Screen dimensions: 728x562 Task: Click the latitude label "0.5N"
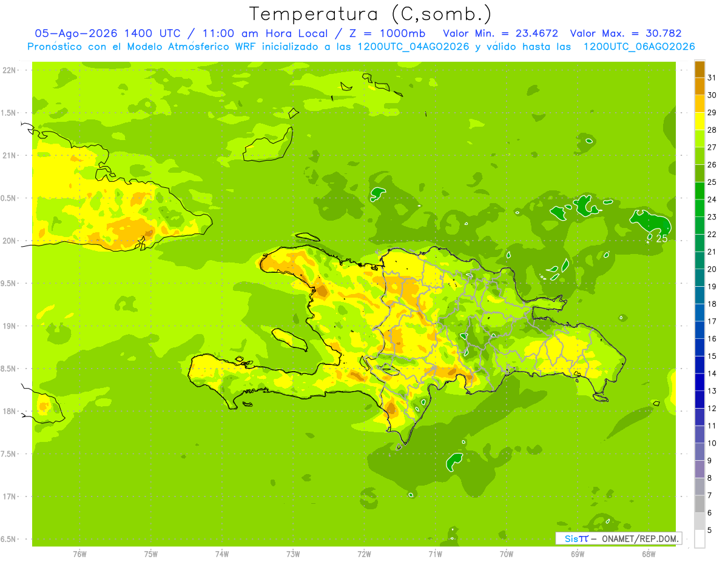(x=8, y=198)
